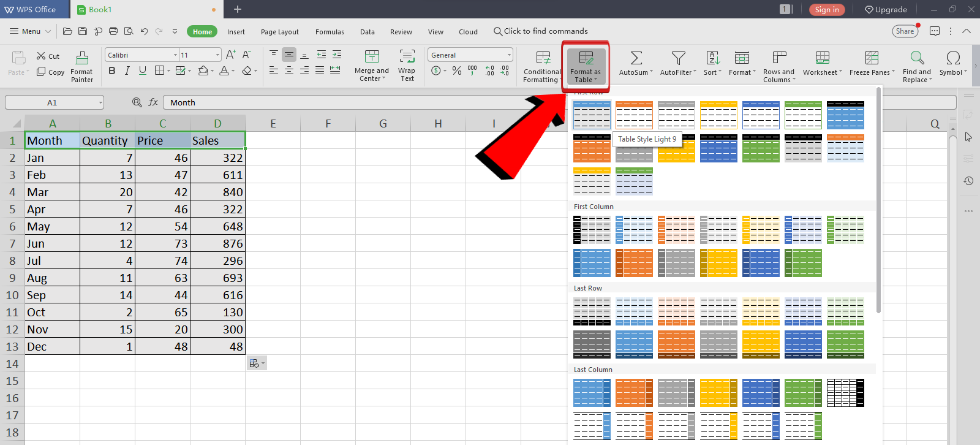Screen dimensions: 980x445
Task: Open the Formulas ribbon tab
Action: [x=330, y=32]
